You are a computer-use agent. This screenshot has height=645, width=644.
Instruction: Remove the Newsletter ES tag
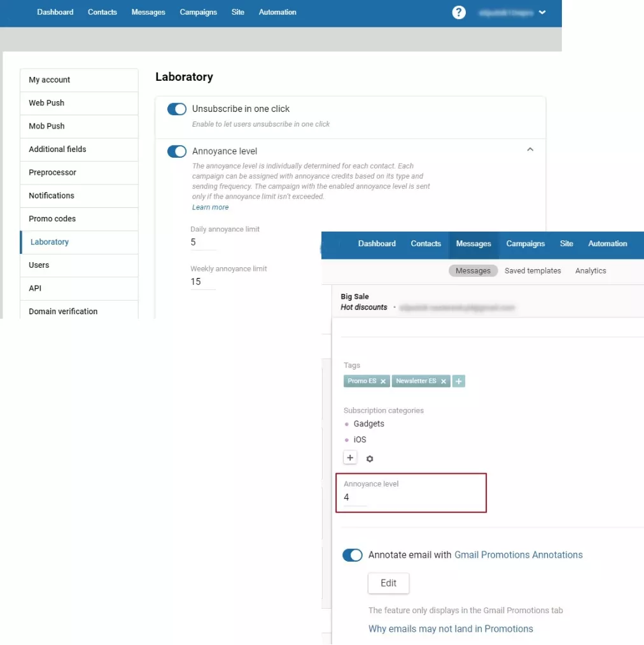pos(443,381)
